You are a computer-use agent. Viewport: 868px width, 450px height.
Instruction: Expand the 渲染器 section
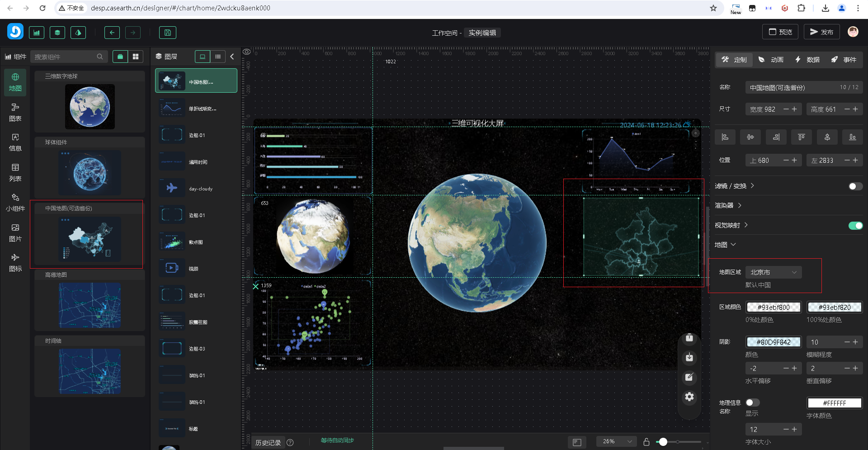coord(728,205)
